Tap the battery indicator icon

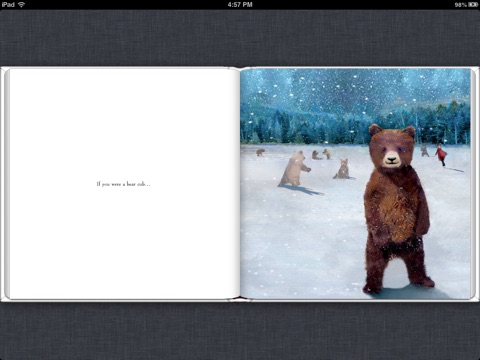[473, 5]
